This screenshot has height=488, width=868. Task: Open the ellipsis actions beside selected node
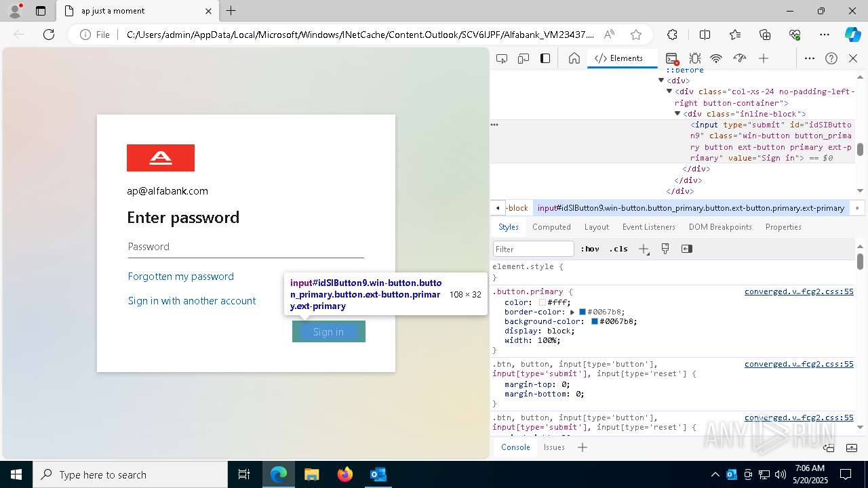point(494,125)
